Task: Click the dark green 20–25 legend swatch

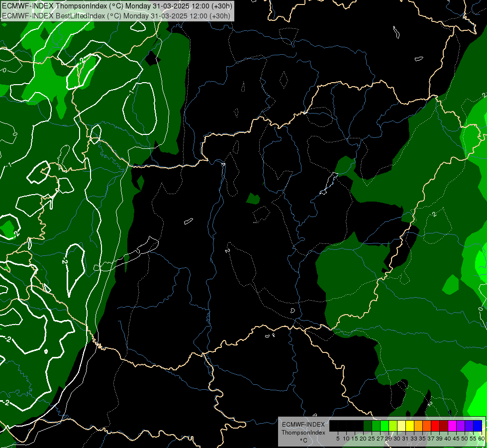Action: [x=368, y=426]
